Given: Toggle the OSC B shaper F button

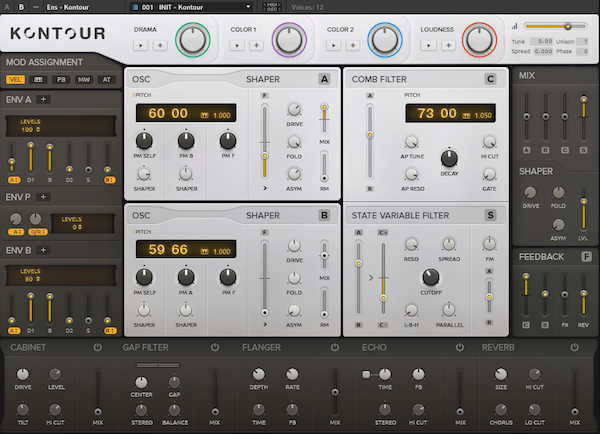Looking at the screenshot, I should (x=264, y=233).
